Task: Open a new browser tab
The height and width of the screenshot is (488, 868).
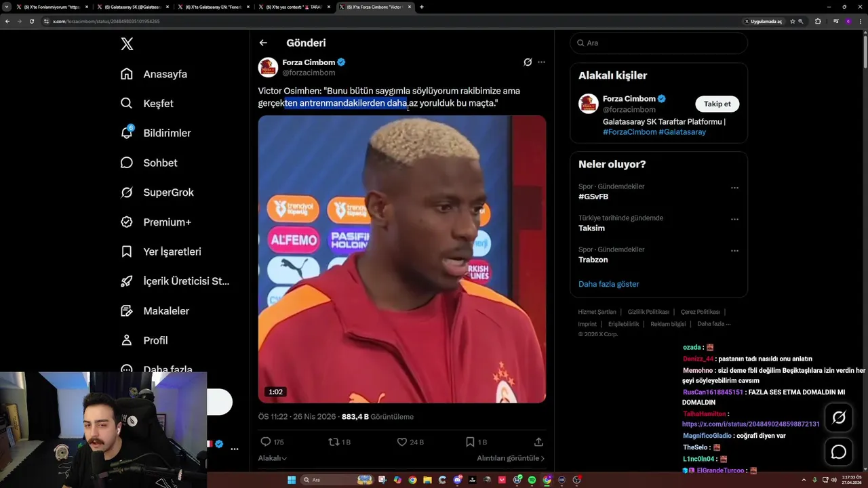Action: (422, 7)
